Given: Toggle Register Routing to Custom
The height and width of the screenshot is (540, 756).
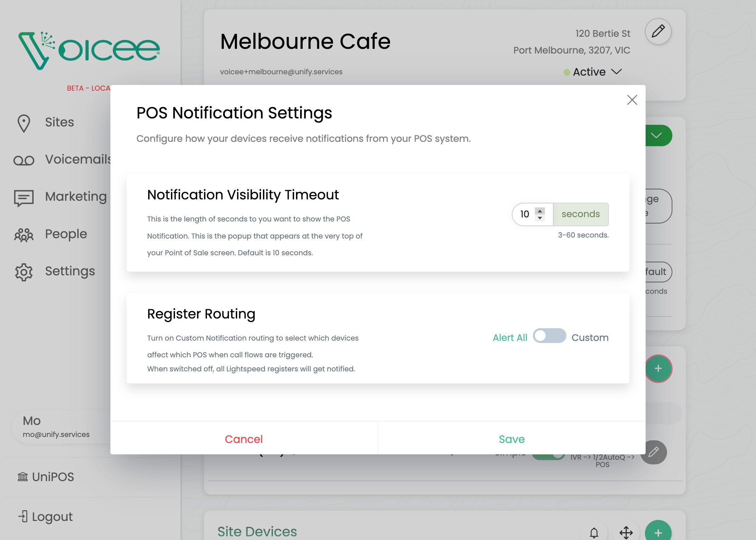Looking at the screenshot, I should tap(549, 336).
